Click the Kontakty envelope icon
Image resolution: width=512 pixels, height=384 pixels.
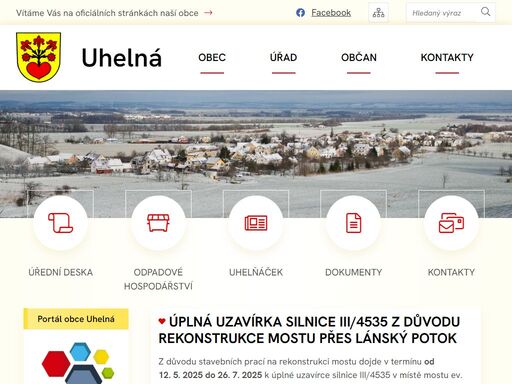(451, 223)
